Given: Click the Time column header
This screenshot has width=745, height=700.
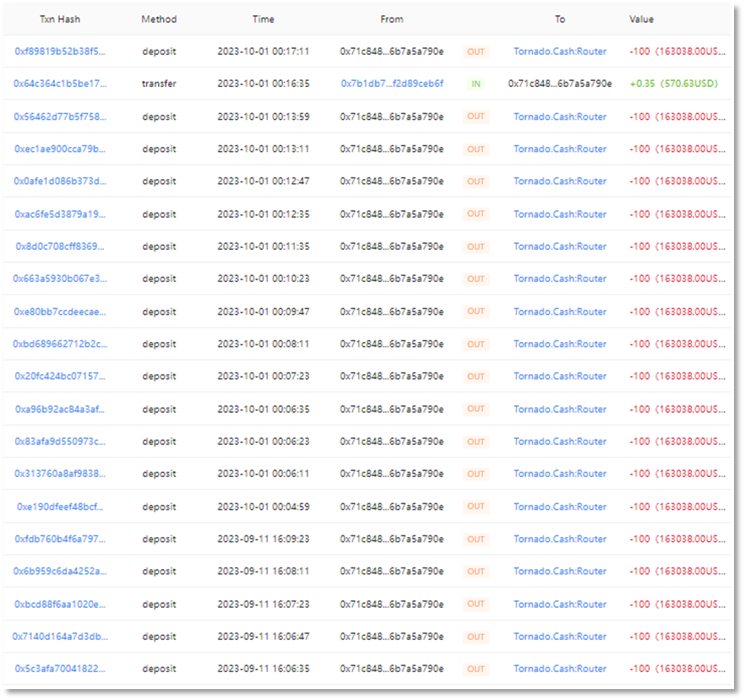Looking at the screenshot, I should click(263, 19).
